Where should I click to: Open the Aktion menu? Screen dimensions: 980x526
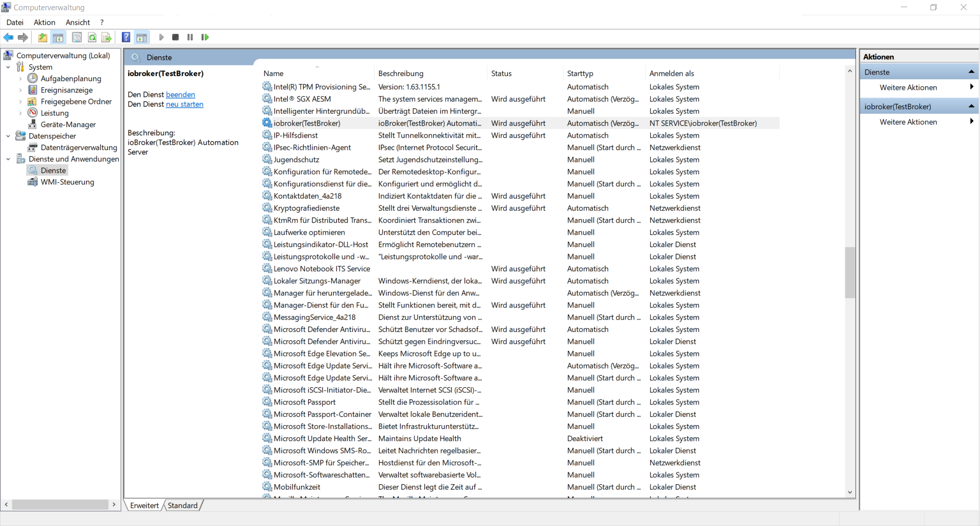pyautogui.click(x=44, y=22)
